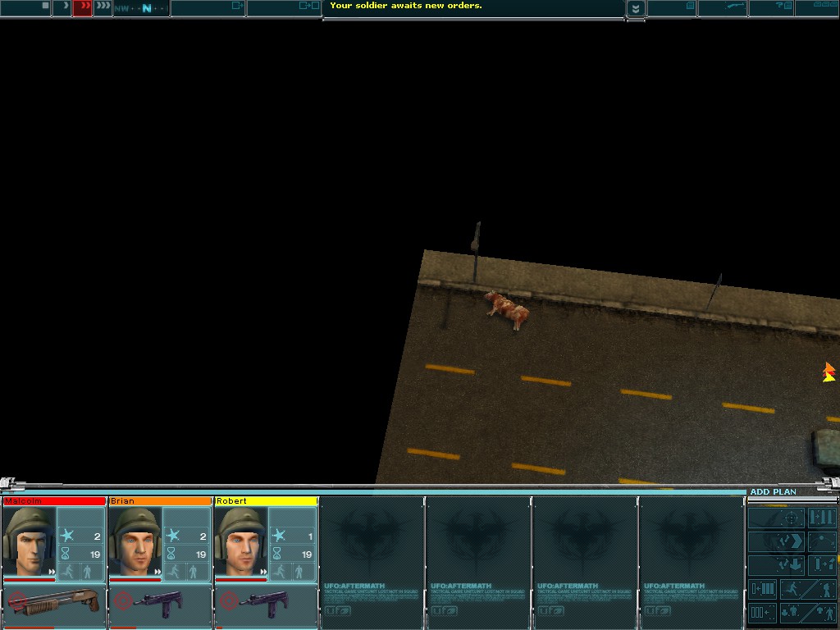Click Brian's red health bar
Viewport: 840px width, 630px height.
tap(135, 580)
